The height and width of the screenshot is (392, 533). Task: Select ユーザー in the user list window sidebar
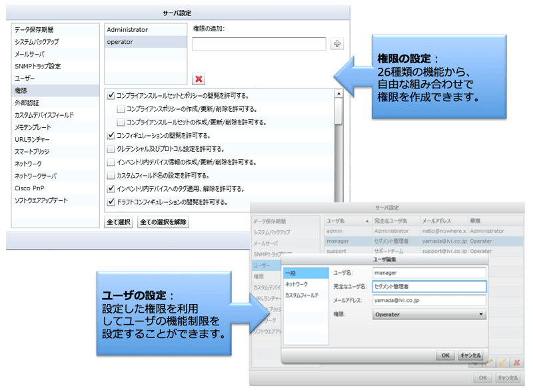coord(266,266)
